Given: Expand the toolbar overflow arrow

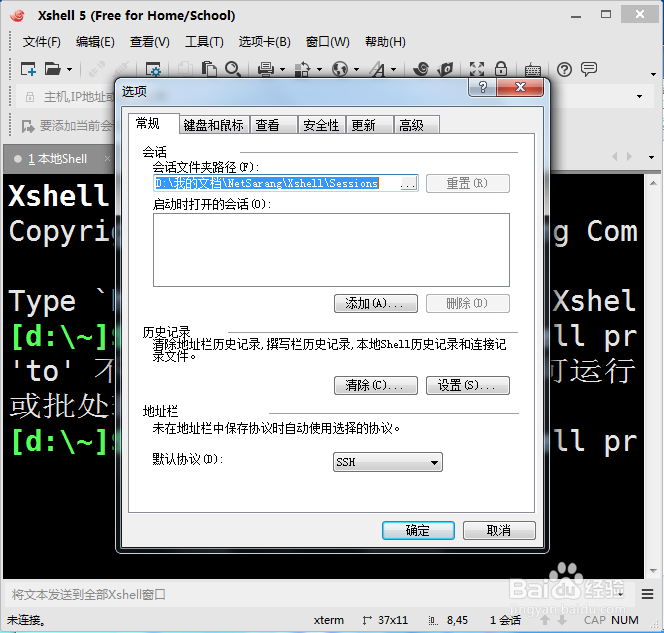Looking at the screenshot, I should pos(653,74).
